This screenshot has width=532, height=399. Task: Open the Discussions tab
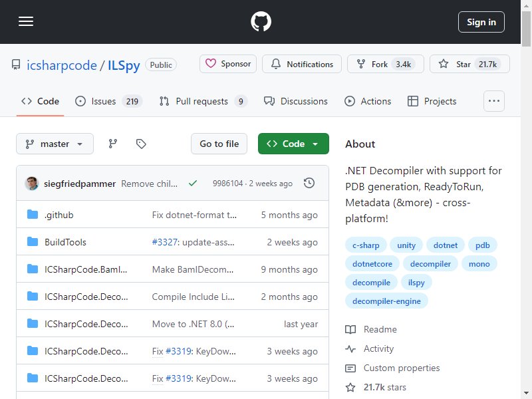pyautogui.click(x=295, y=101)
